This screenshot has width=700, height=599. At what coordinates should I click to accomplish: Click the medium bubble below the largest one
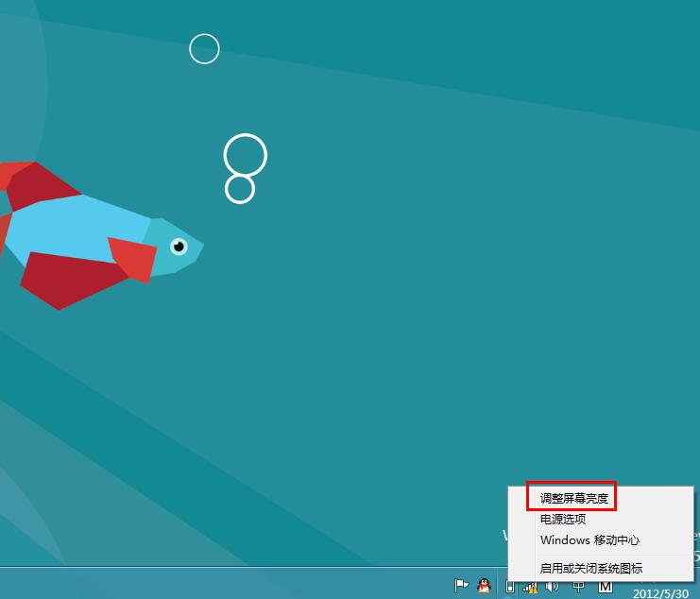tap(240, 189)
